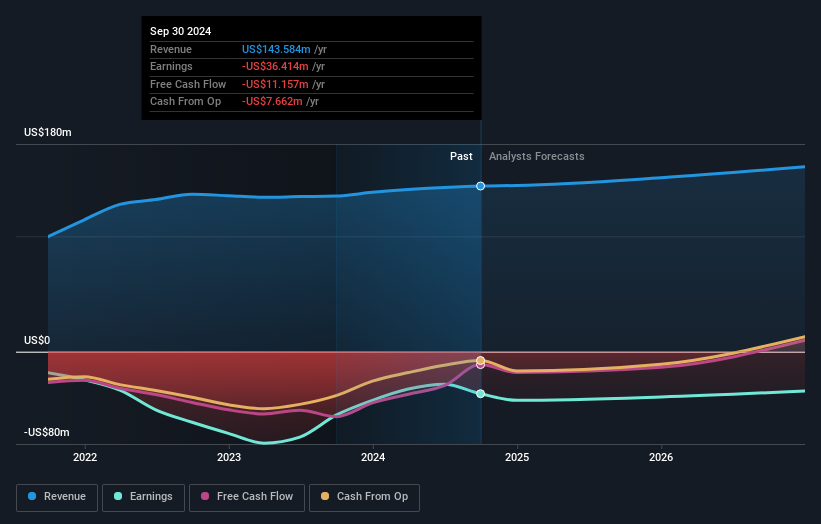The width and height of the screenshot is (821, 524).
Task: Click the -US$11.157m free cash flow value
Action: pyautogui.click(x=275, y=84)
